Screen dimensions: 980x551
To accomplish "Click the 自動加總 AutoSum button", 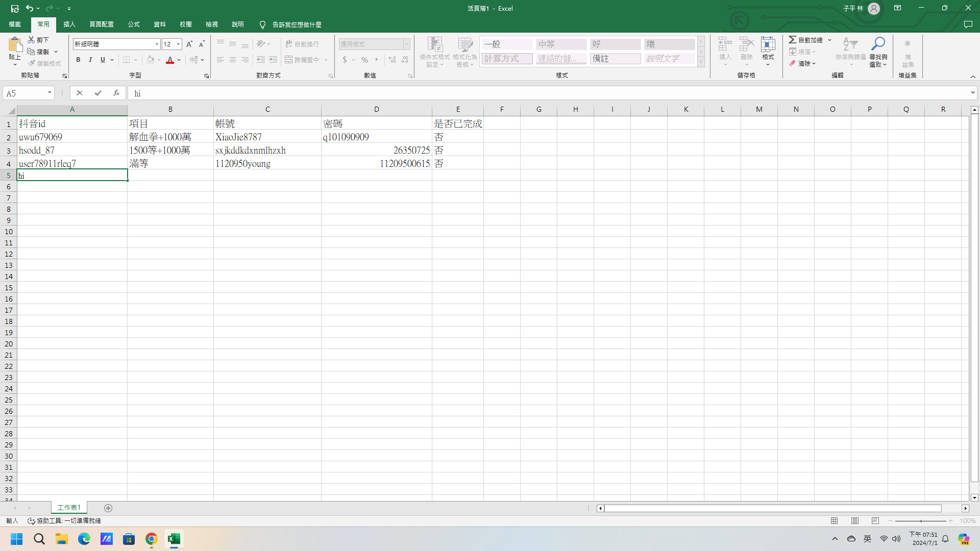I will [805, 40].
